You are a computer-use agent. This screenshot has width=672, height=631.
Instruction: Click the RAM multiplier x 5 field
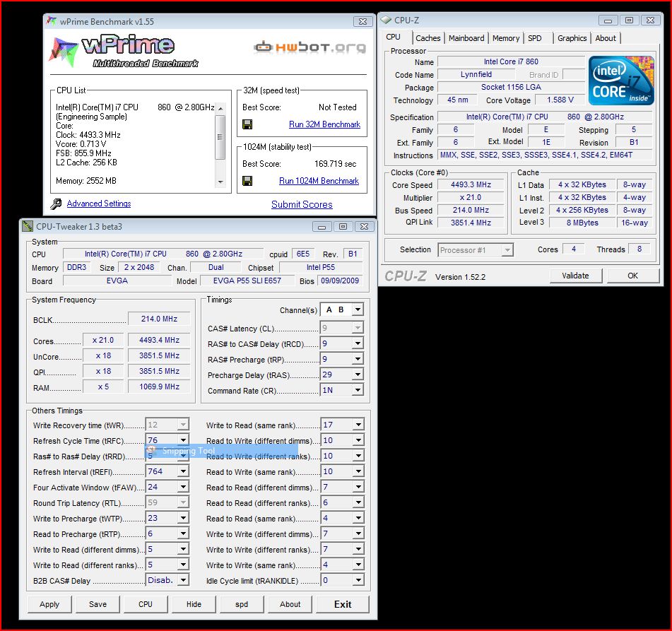(x=103, y=387)
